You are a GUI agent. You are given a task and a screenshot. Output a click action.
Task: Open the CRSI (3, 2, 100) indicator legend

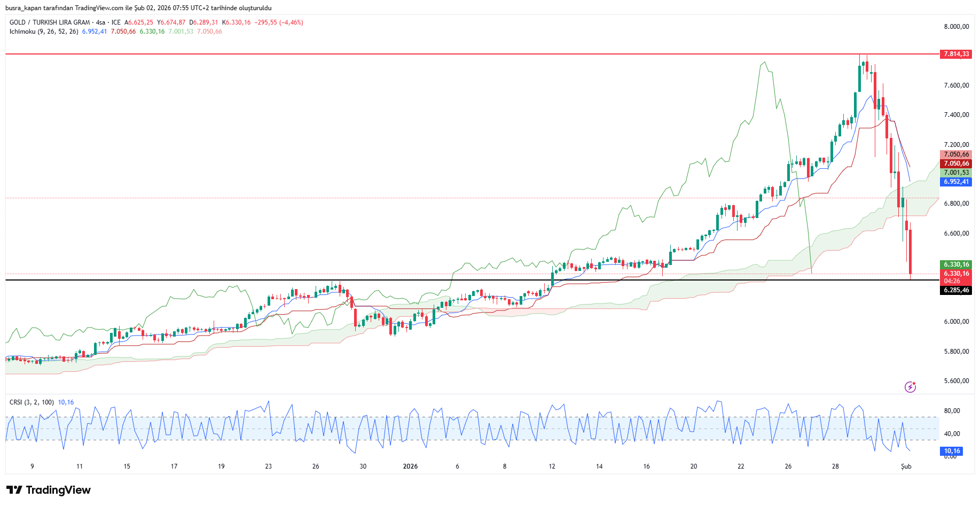(x=32, y=402)
